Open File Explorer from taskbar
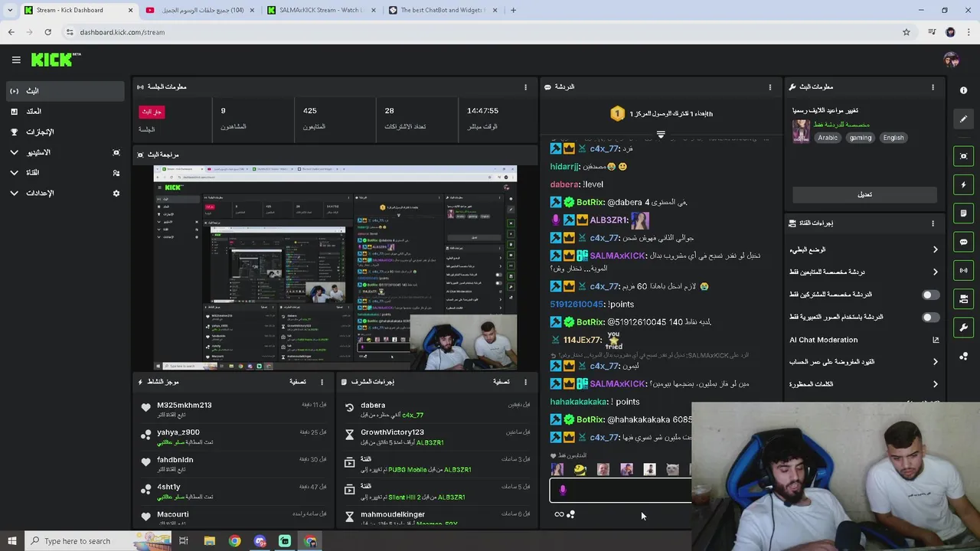This screenshot has height=551, width=980. click(x=209, y=541)
